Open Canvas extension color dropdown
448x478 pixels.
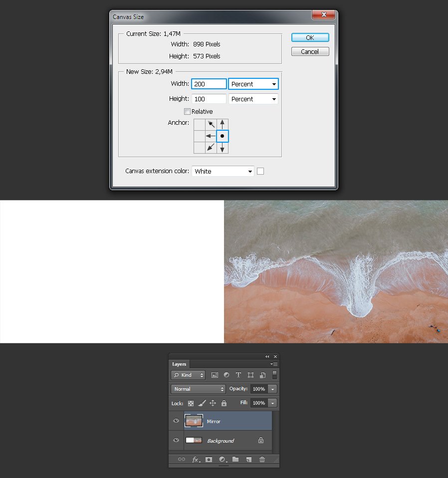coord(223,171)
